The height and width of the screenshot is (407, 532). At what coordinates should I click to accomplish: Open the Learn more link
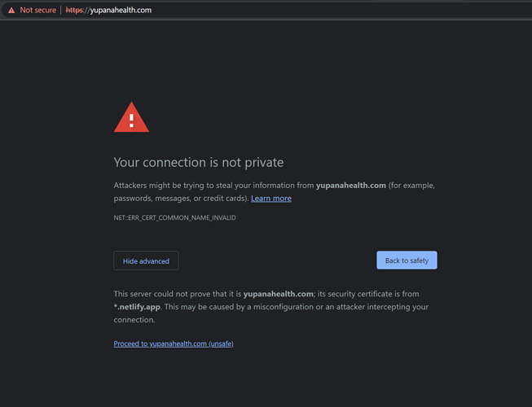point(271,199)
